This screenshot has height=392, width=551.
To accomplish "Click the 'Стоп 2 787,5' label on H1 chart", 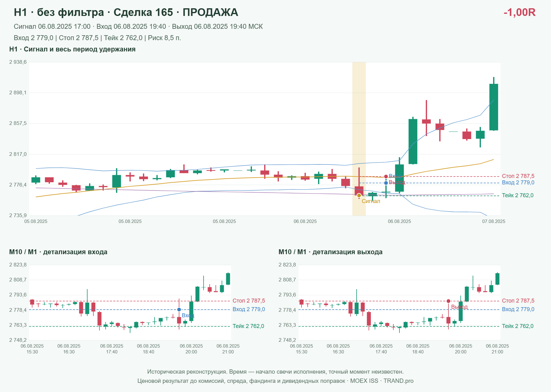I will (x=518, y=176).
